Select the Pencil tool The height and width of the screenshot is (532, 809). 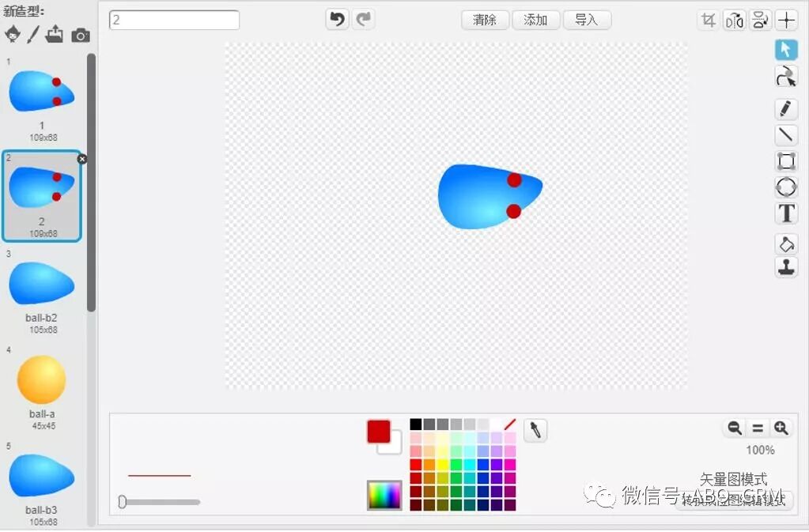pyautogui.click(x=786, y=109)
